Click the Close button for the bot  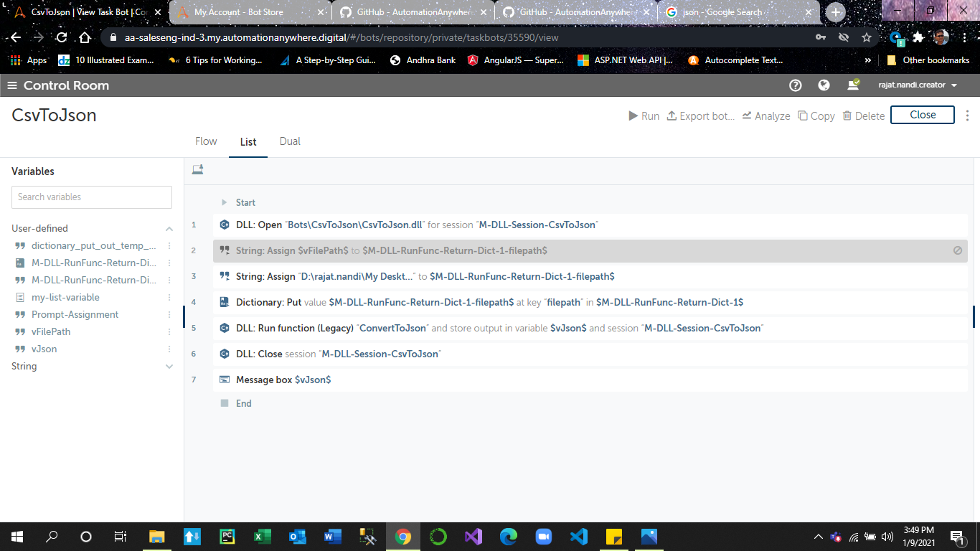tap(923, 115)
